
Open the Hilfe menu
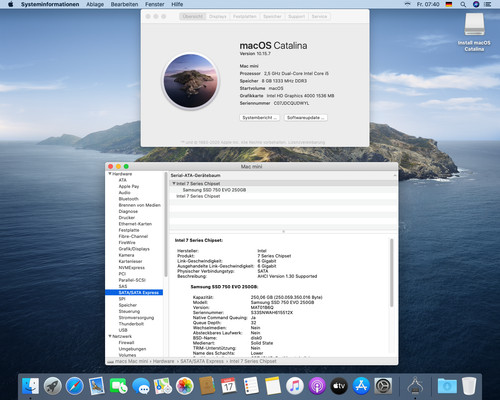click(x=177, y=4)
